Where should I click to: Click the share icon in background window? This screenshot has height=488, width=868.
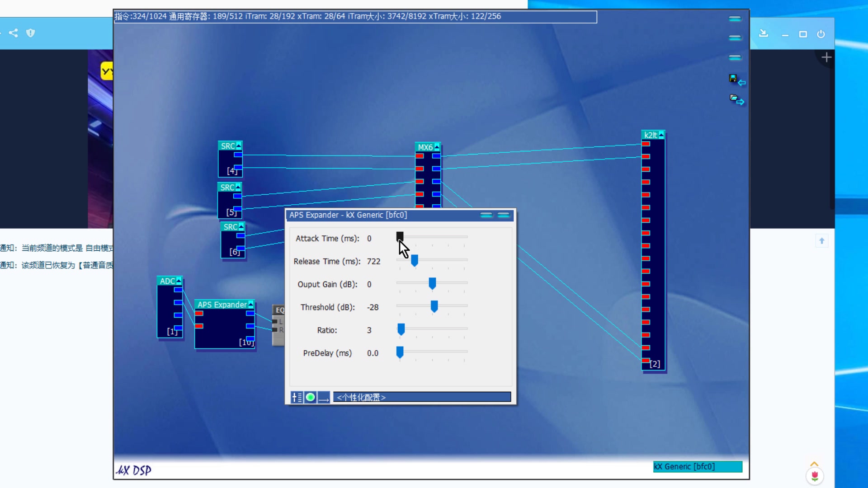[x=14, y=33]
